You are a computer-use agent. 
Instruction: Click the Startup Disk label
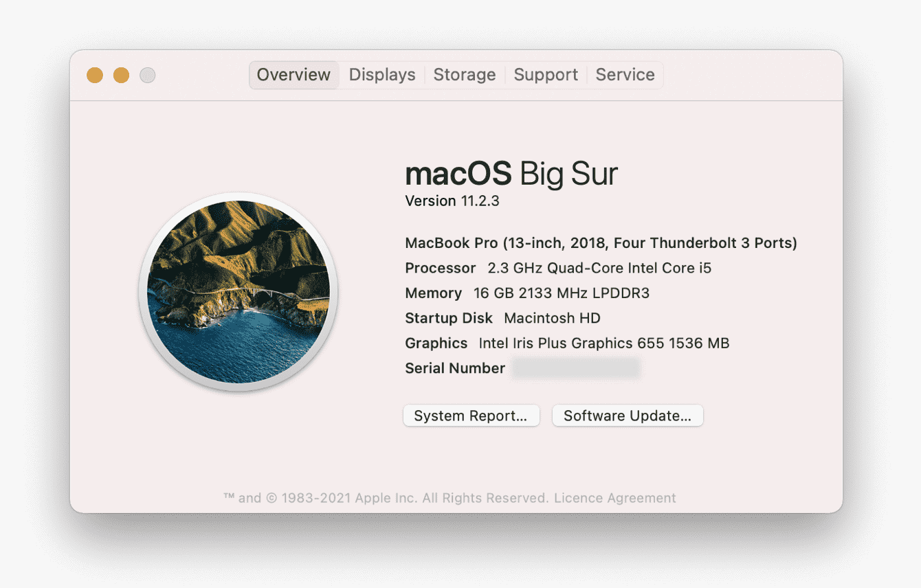coord(449,318)
